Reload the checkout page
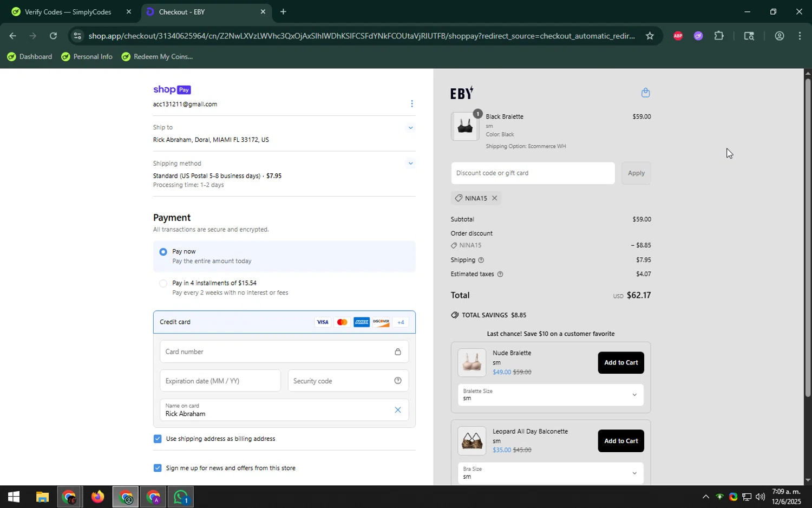 [53, 36]
